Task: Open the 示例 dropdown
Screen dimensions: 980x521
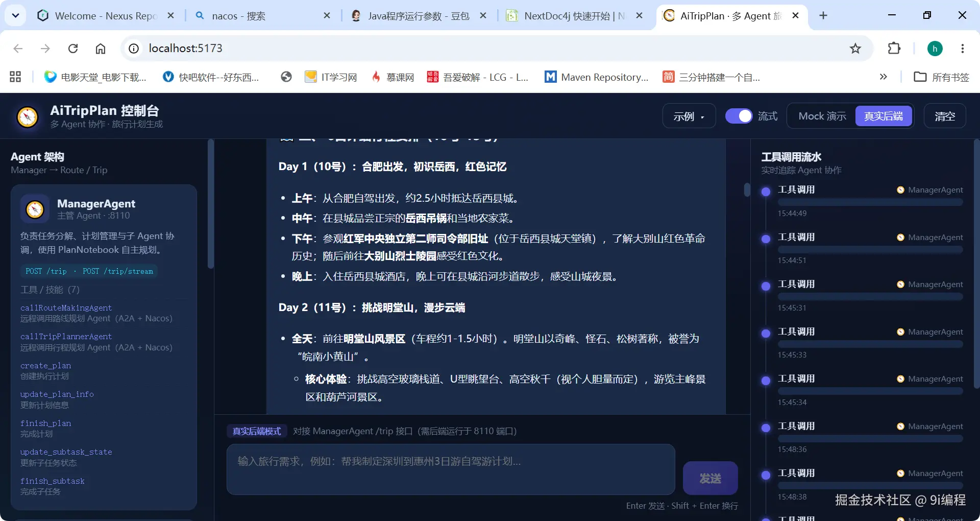Action: [x=689, y=116]
